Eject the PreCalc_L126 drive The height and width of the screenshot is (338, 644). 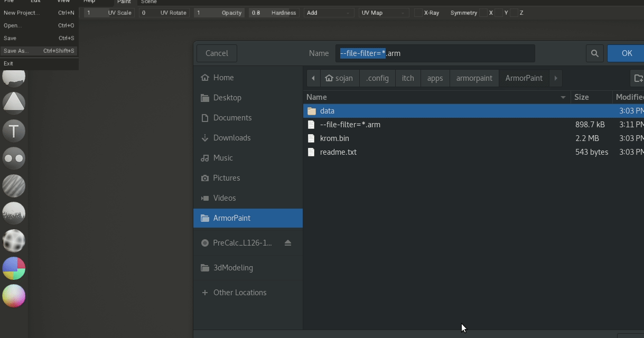(288, 243)
